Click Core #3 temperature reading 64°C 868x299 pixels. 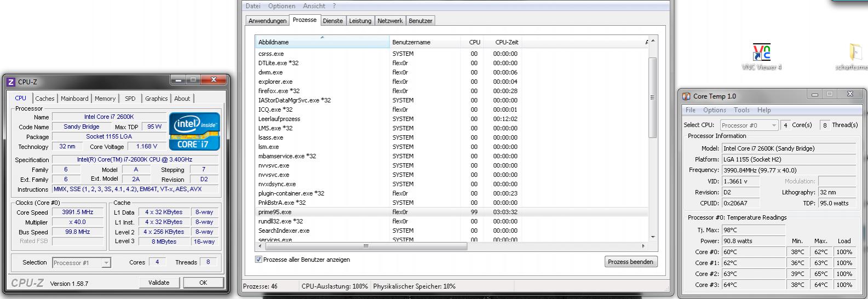pos(752,285)
